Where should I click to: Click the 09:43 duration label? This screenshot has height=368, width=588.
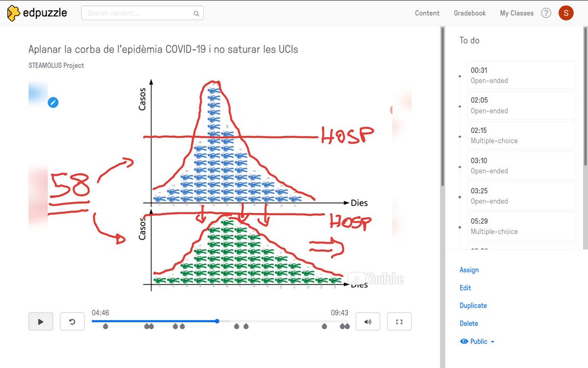coord(340,313)
